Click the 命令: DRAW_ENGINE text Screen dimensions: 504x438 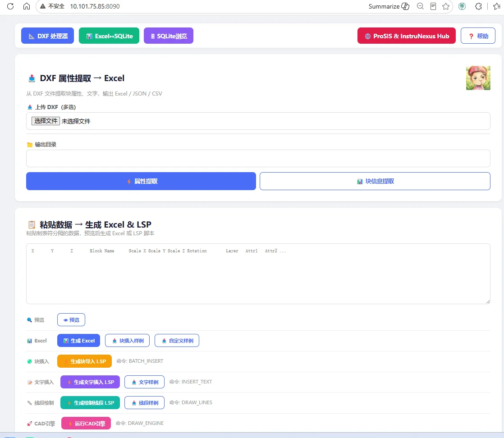[x=139, y=423]
